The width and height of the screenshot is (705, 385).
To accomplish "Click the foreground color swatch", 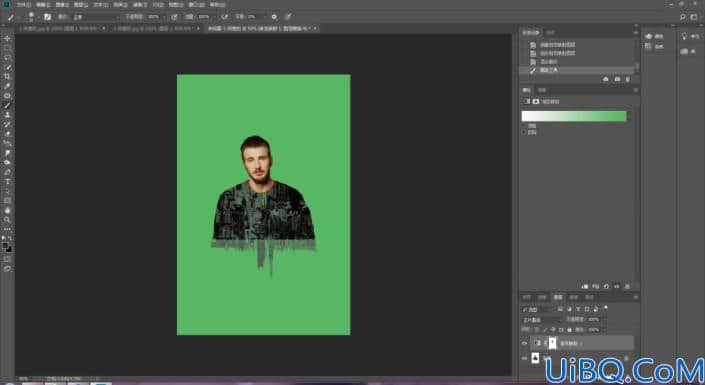I will (5, 246).
